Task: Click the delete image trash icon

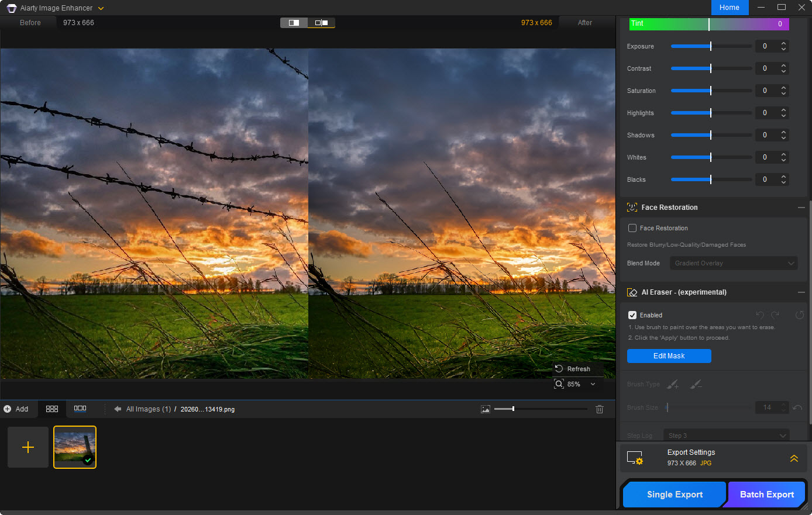Action: (x=599, y=409)
